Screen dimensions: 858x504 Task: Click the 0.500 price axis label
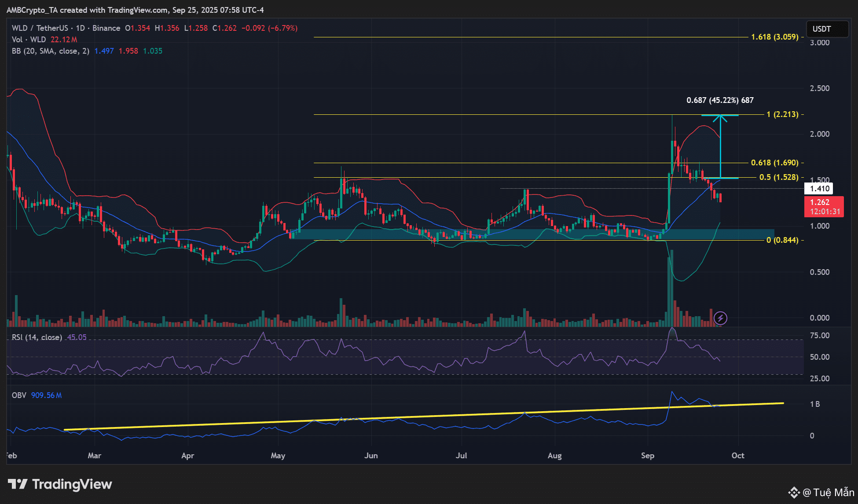(x=820, y=272)
